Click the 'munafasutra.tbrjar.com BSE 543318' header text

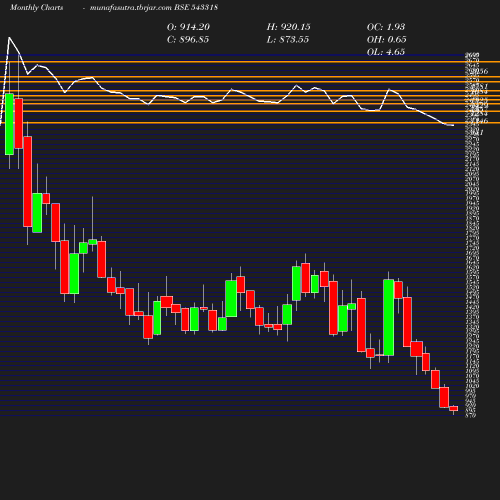(154, 8)
